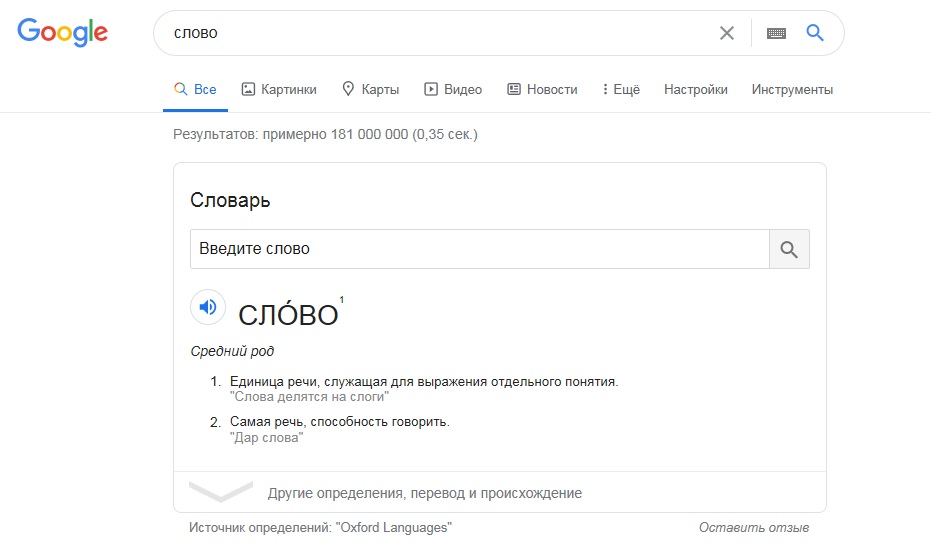Select the Новости tab
Viewport: 931px width, 555px height.
(x=542, y=90)
